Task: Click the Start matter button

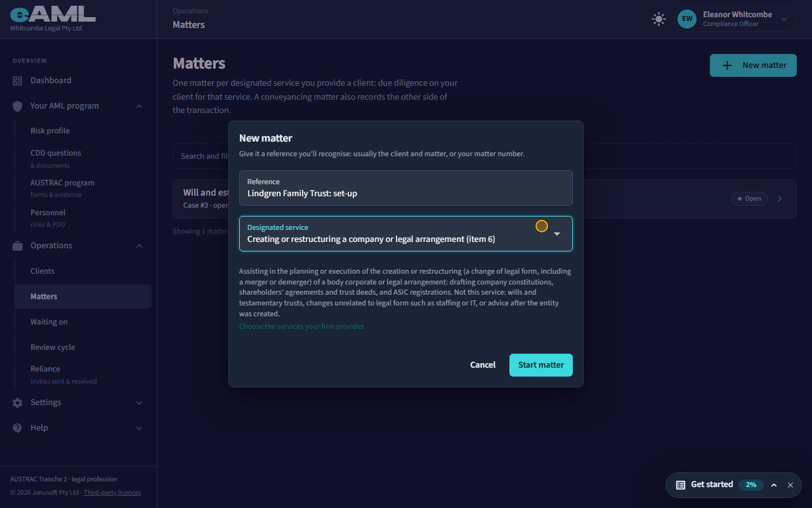Action: click(541, 365)
